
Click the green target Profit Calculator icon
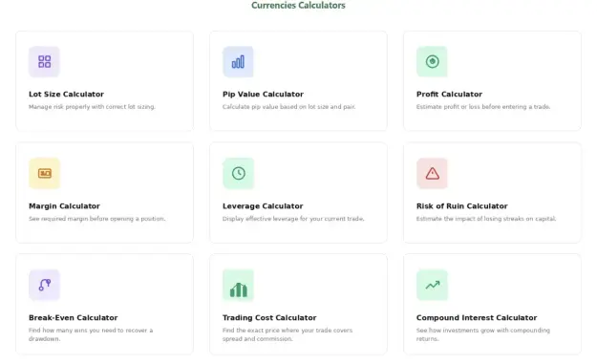432,62
